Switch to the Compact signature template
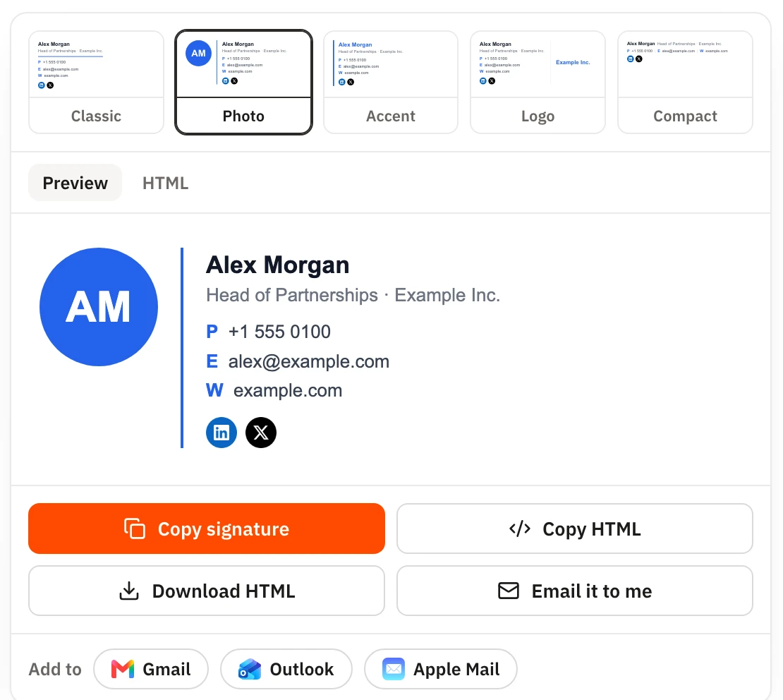The height and width of the screenshot is (700, 783). tap(685, 83)
